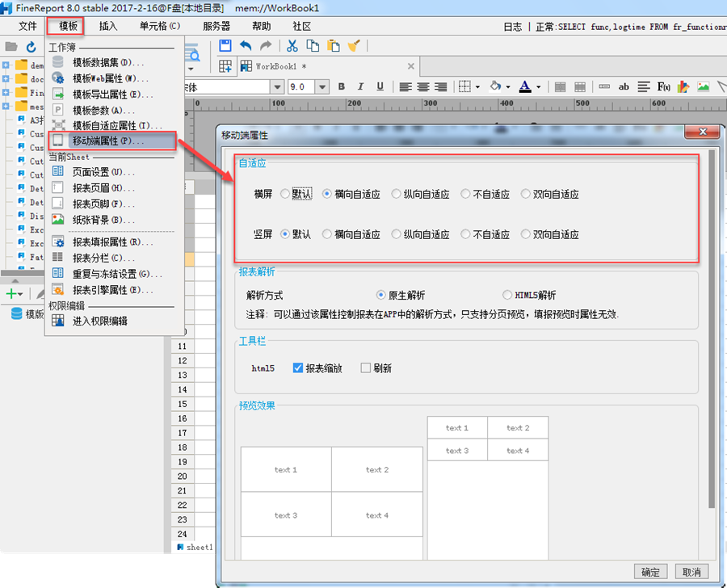Expand the mes folder in tree
This screenshot has height=588, width=727.
(x=6, y=106)
